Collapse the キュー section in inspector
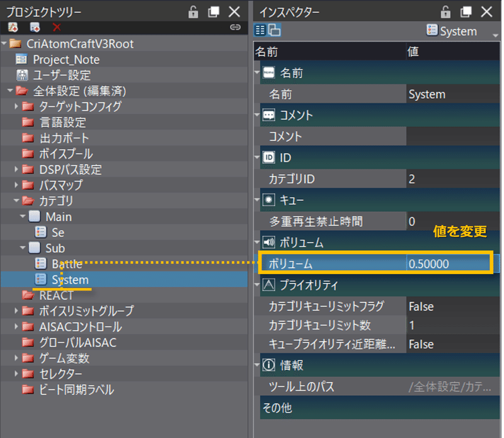 [257, 200]
